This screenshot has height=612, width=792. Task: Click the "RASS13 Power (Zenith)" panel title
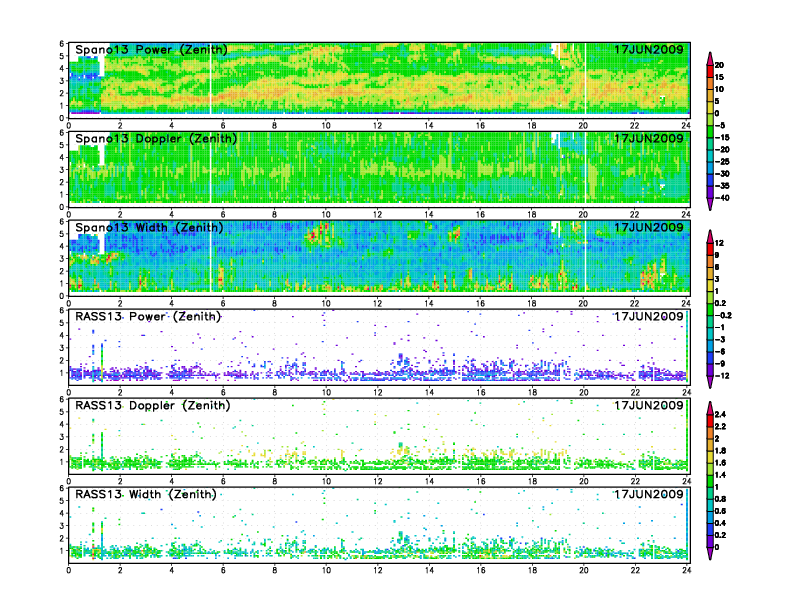coord(147,317)
